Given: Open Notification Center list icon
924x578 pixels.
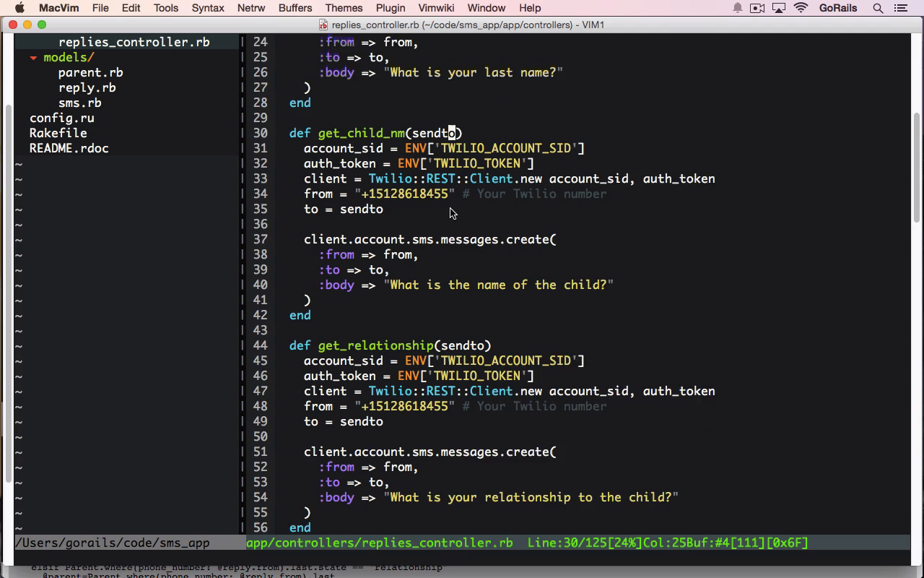Looking at the screenshot, I should click(900, 8).
